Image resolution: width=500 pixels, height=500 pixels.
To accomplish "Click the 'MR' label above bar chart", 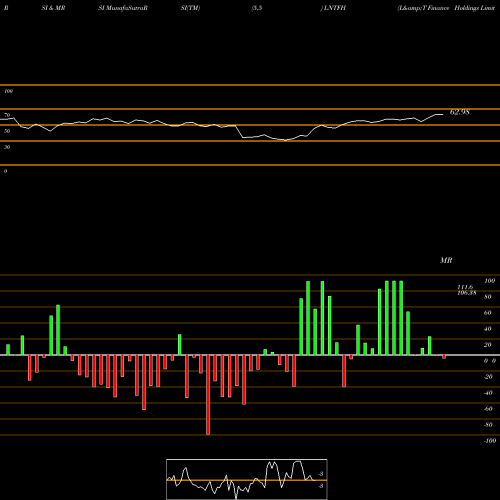I will tap(446, 260).
